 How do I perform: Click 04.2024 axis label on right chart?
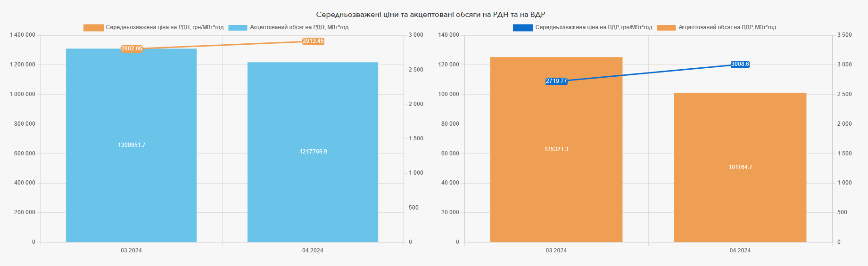740,250
